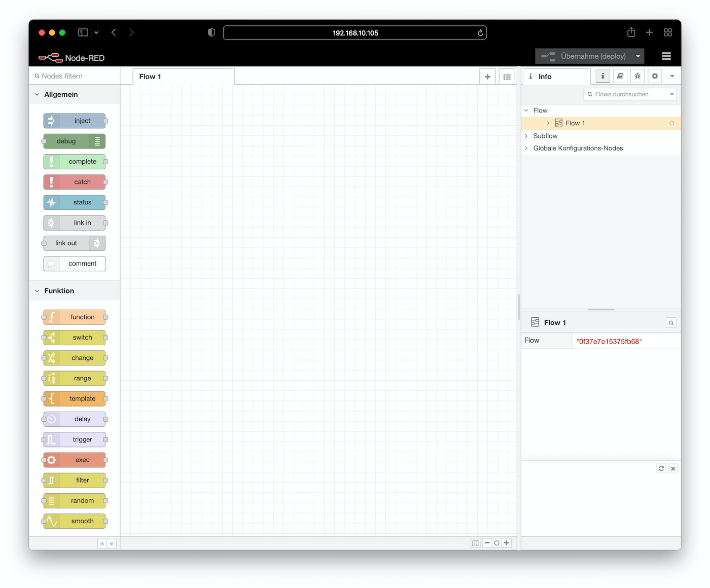Expand the Subflow tree entry
The width and height of the screenshot is (710, 588).
(x=526, y=136)
